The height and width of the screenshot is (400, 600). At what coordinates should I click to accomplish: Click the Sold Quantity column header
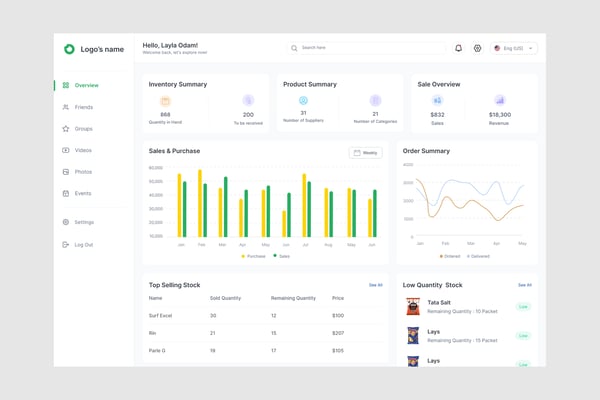pos(225,298)
